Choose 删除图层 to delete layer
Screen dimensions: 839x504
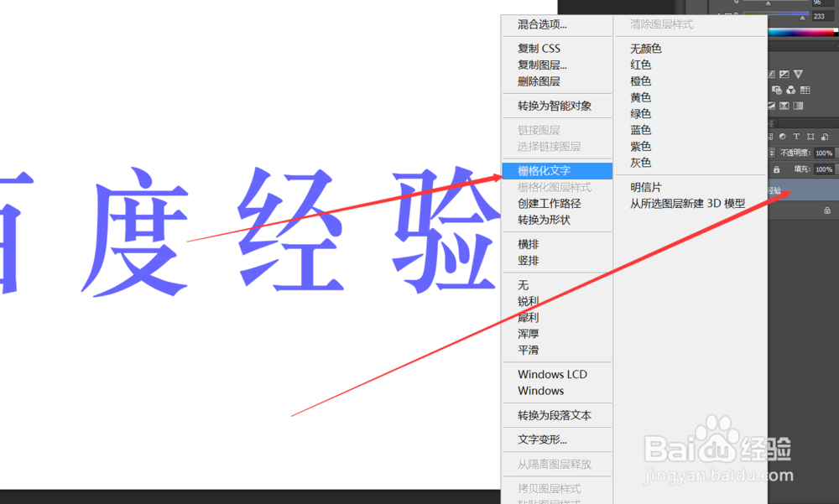point(539,81)
